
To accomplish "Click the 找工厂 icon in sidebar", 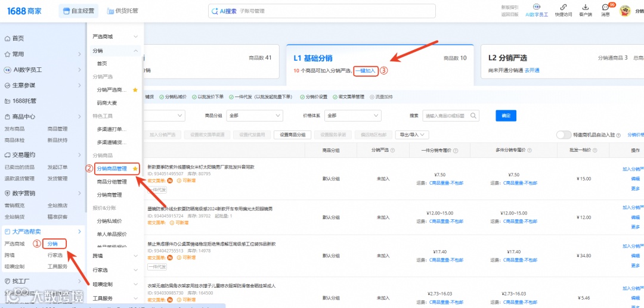I will (7, 281).
